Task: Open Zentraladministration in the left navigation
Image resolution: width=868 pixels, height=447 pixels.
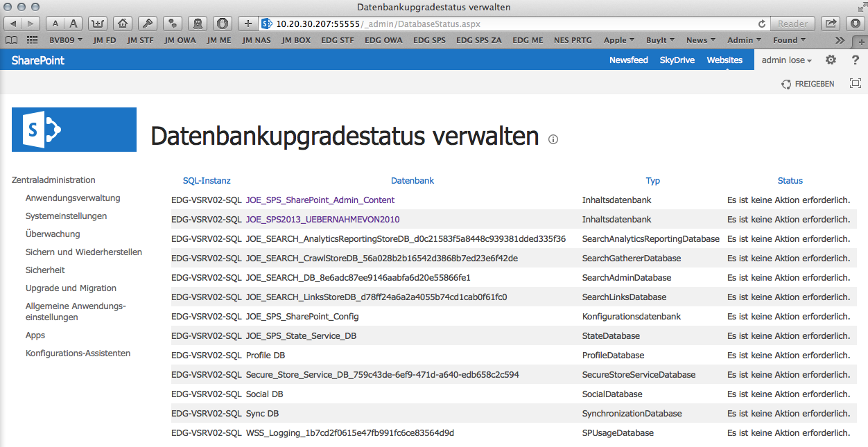Action: pos(53,180)
